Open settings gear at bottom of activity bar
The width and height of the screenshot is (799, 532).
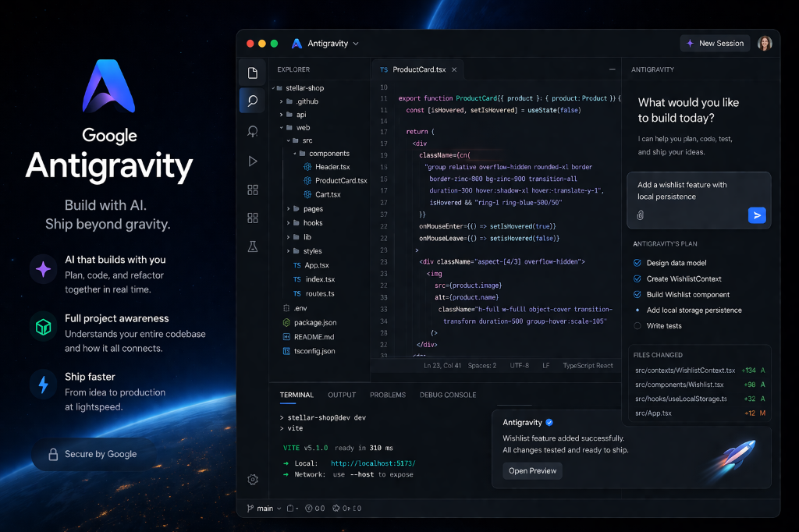[x=252, y=480]
